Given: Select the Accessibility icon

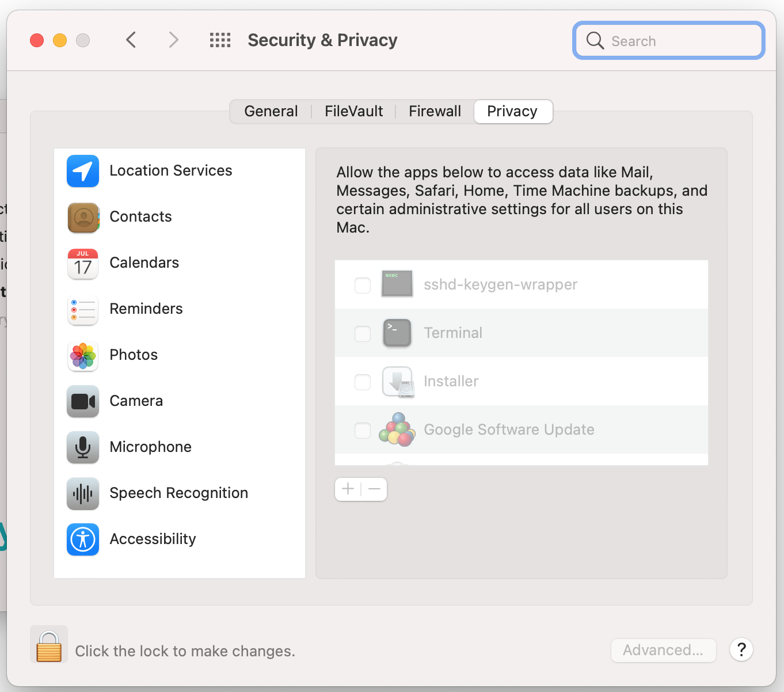Looking at the screenshot, I should coord(83,539).
